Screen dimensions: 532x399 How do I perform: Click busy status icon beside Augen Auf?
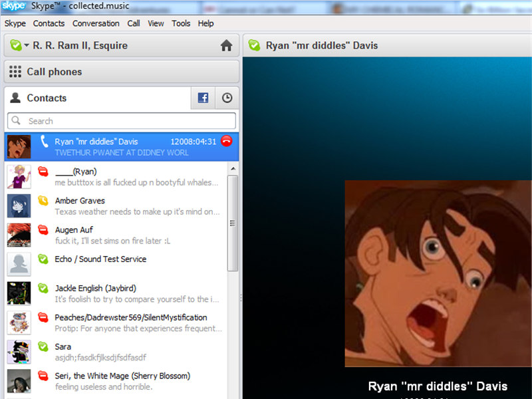tap(43, 229)
